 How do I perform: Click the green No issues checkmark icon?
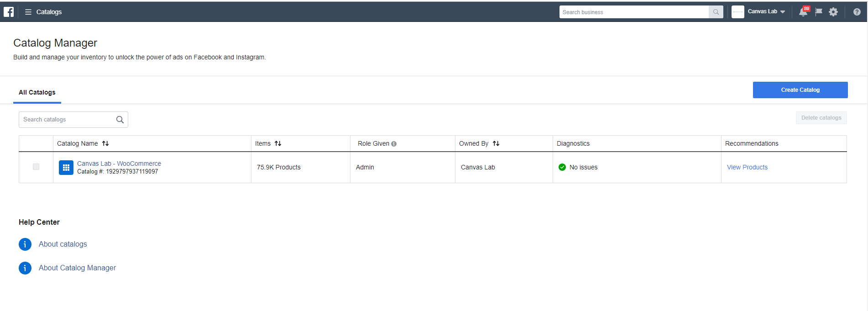pos(562,167)
